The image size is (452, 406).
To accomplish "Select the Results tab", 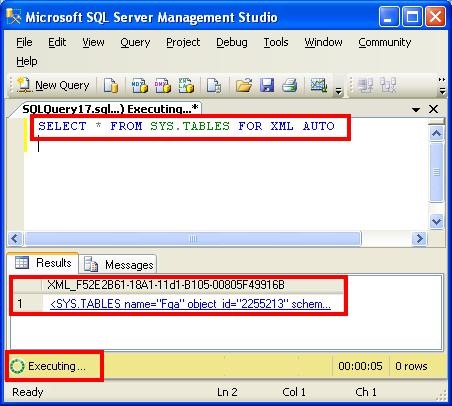I will tap(43, 263).
